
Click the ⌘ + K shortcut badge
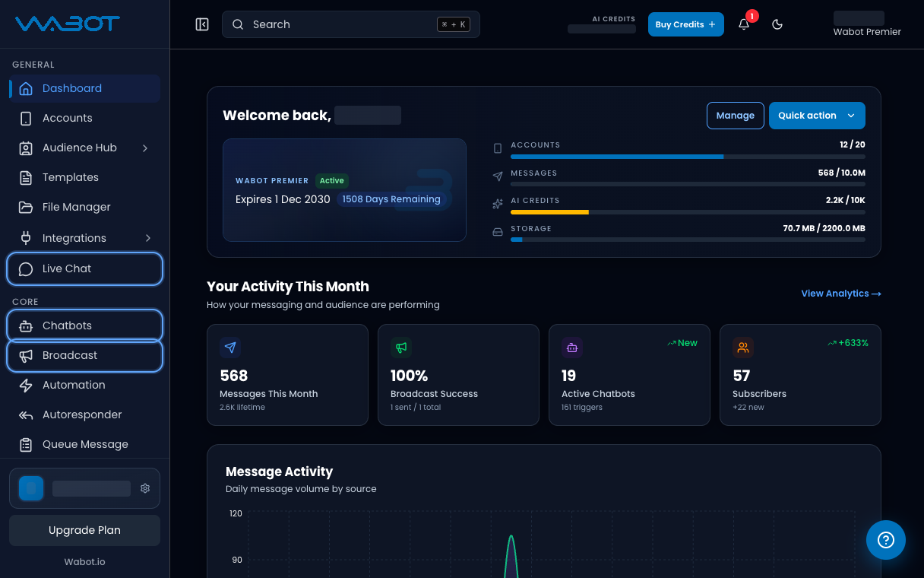454,24
